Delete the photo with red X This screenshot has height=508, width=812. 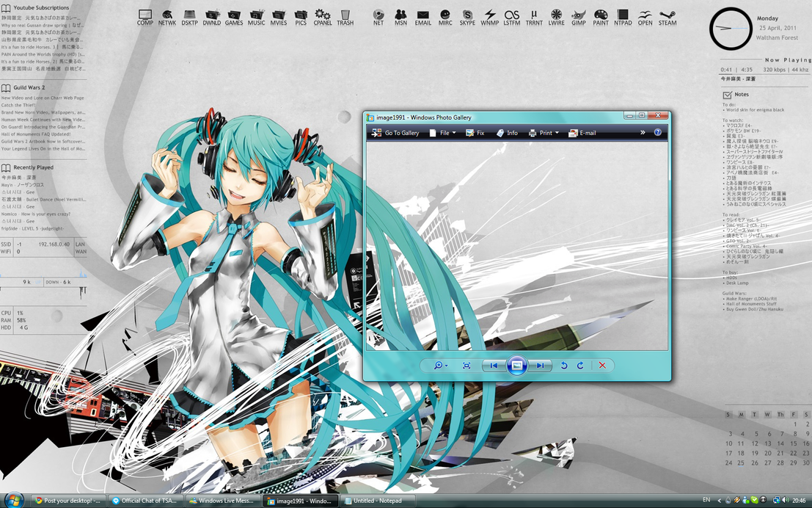click(x=602, y=366)
